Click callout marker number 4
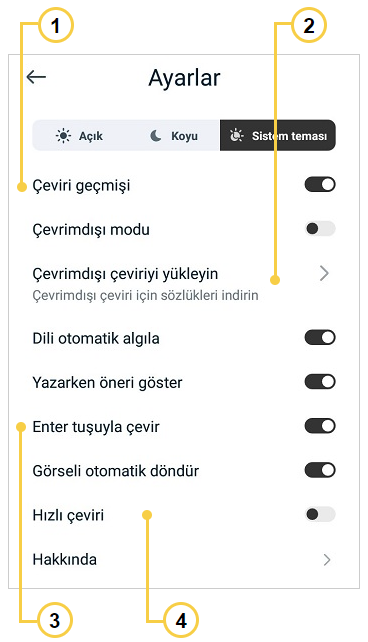This screenshot has height=642, width=368. pyautogui.click(x=181, y=620)
